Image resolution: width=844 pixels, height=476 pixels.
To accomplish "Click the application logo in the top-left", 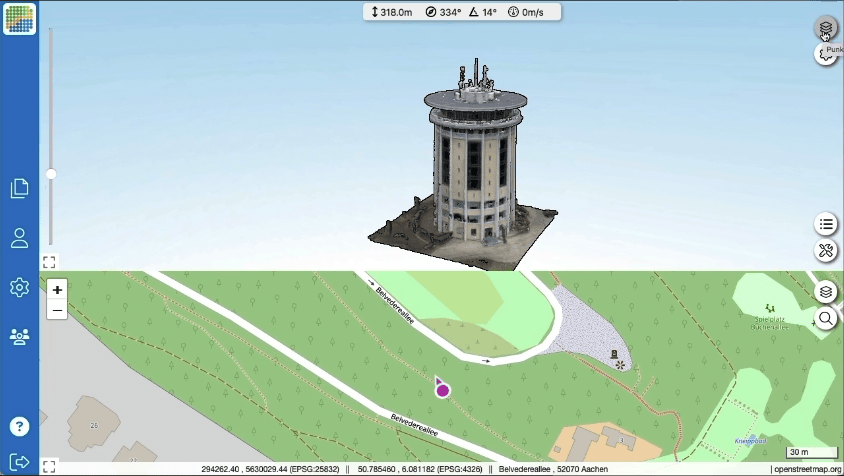I will point(19,19).
